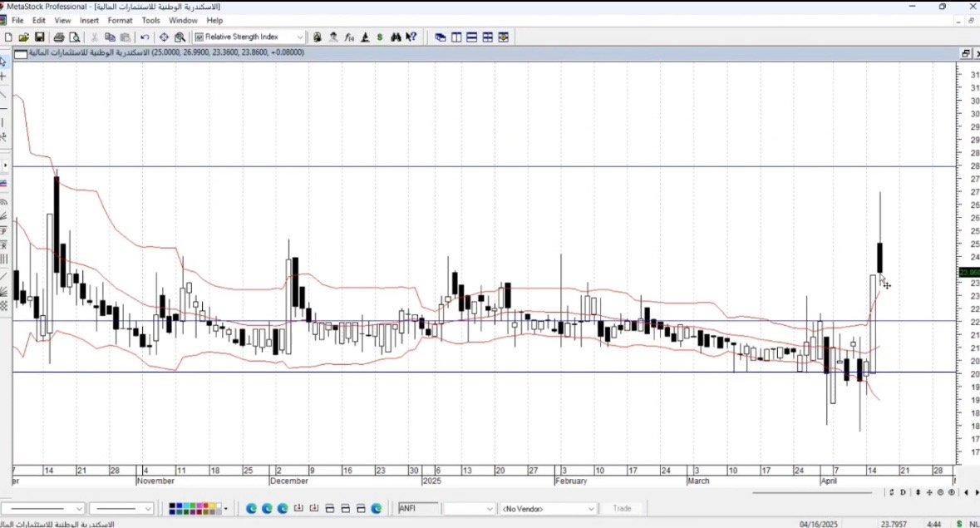Click the open folder icon
The image size is (980, 528).
(x=23, y=37)
